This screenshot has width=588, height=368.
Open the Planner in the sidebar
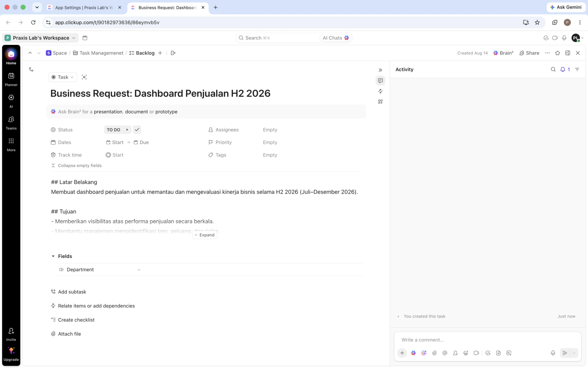coord(11,79)
